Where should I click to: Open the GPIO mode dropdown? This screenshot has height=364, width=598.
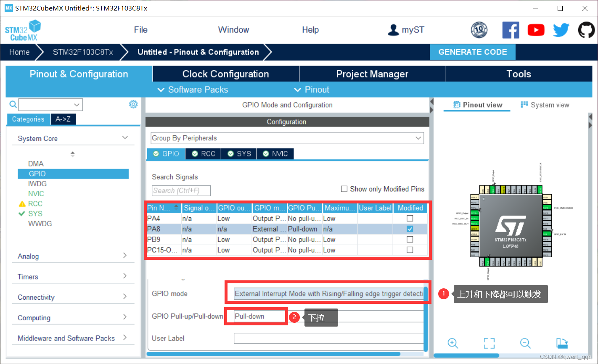[329, 294]
